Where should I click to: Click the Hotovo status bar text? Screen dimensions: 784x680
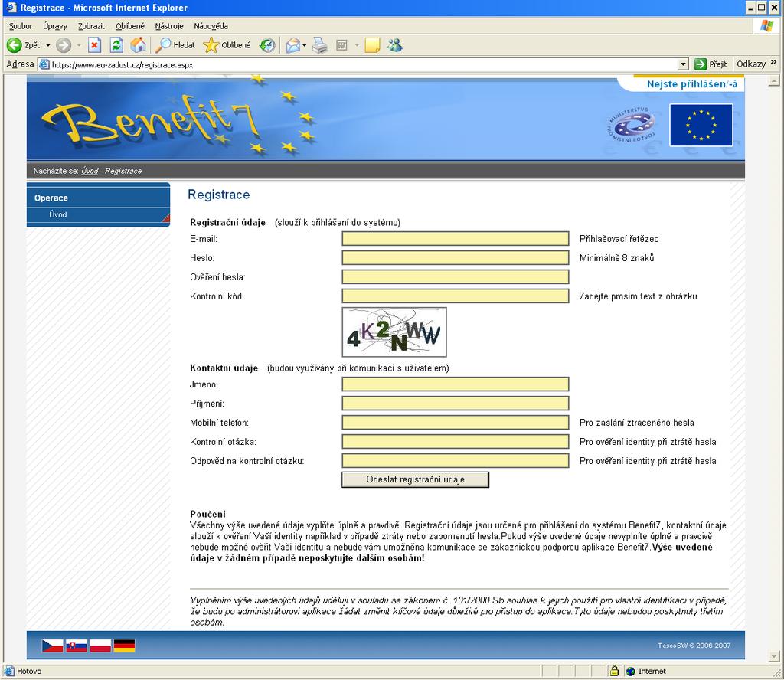tap(29, 671)
